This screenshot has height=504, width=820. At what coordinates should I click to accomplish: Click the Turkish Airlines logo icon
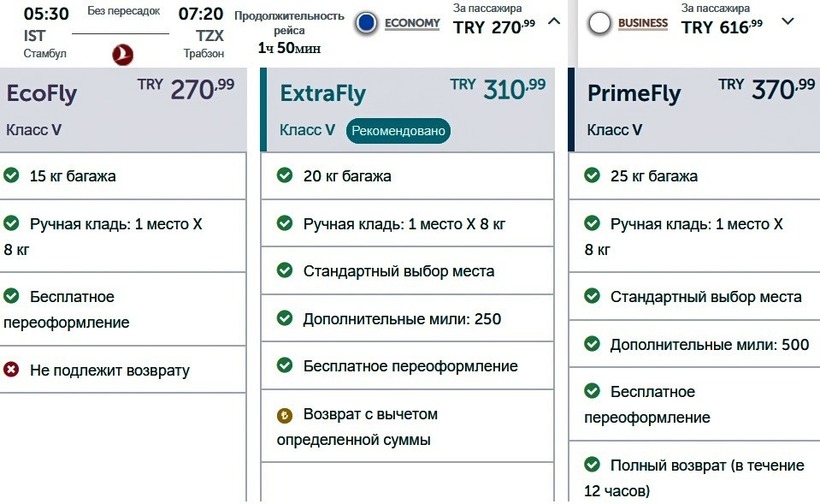(124, 54)
